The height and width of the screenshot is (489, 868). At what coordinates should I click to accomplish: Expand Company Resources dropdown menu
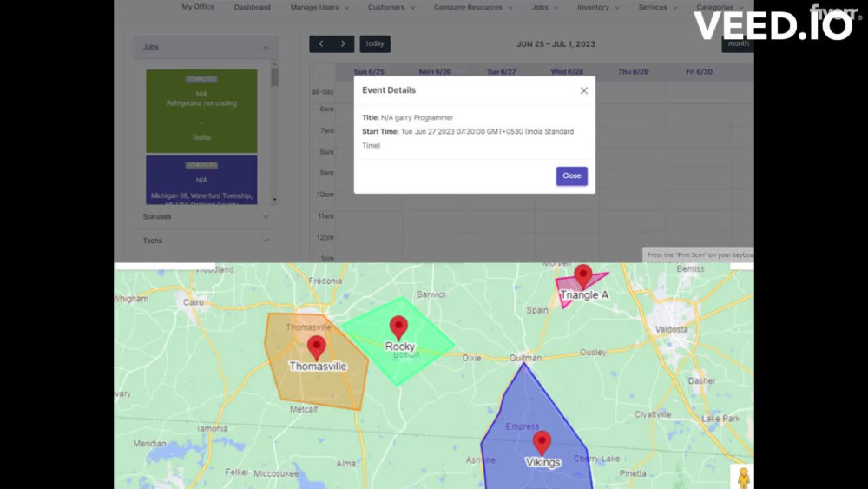473,7
